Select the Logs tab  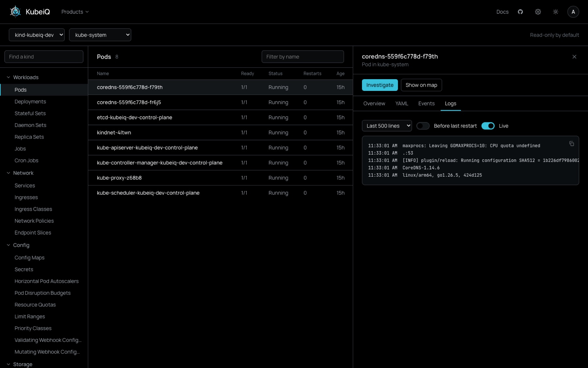pos(450,103)
